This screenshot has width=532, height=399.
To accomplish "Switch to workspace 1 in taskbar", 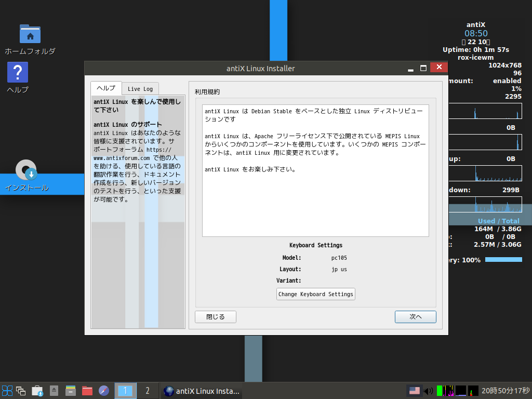I will coord(125,391).
